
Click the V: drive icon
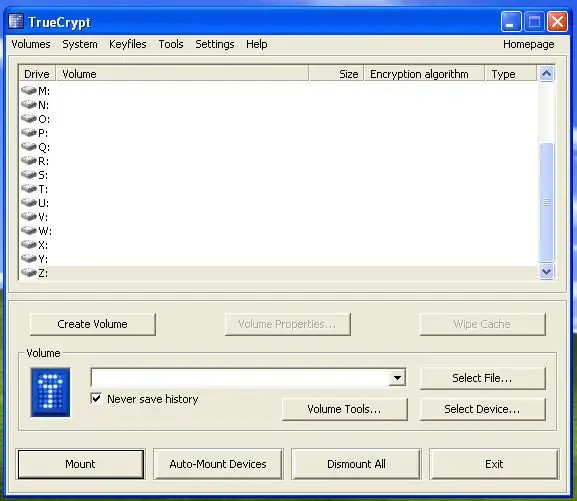pos(29,216)
